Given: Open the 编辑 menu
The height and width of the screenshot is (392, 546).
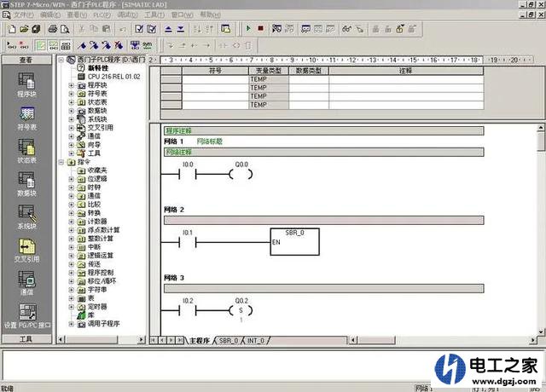Looking at the screenshot, I should click(x=50, y=15).
